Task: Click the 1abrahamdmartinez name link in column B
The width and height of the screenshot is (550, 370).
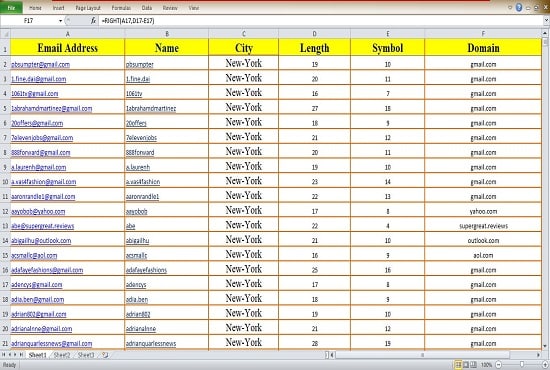Action: click(x=151, y=108)
